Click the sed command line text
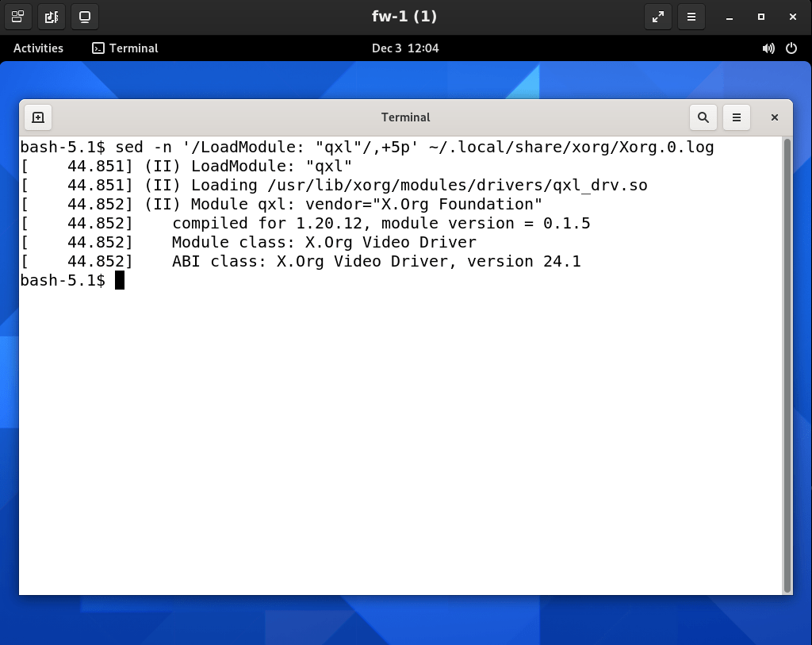This screenshot has height=645, width=812. (x=412, y=148)
